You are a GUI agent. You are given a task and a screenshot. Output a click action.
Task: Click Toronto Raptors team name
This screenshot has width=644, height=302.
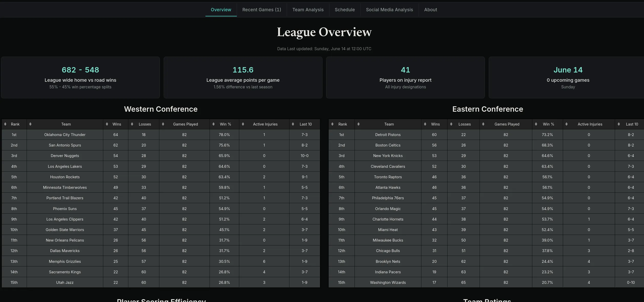(388, 177)
